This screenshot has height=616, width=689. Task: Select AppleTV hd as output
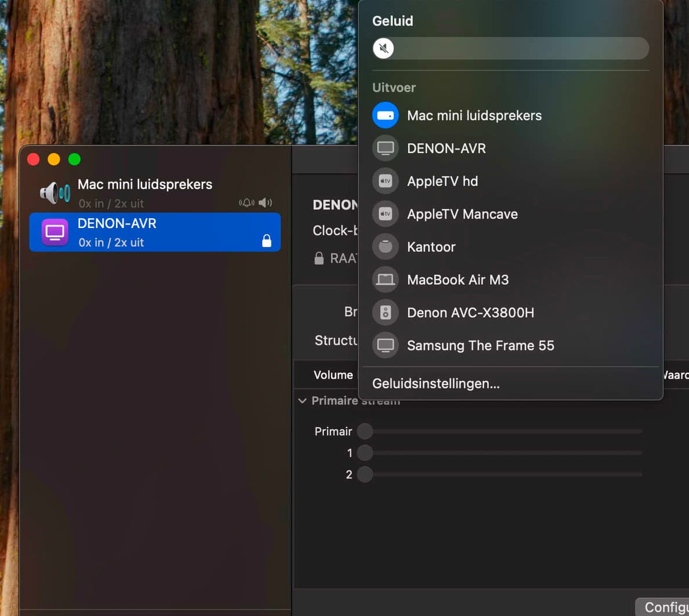(x=510, y=181)
